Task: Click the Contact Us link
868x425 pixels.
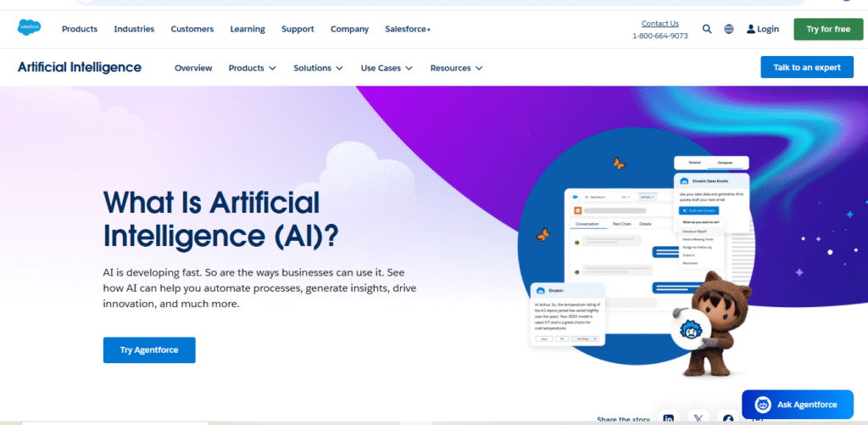Action: (x=659, y=23)
